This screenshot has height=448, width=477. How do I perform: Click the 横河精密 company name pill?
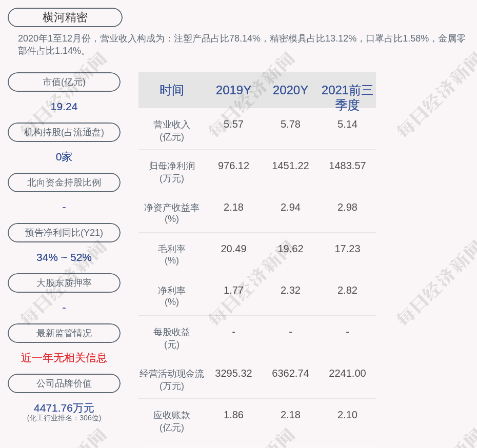click(65, 17)
